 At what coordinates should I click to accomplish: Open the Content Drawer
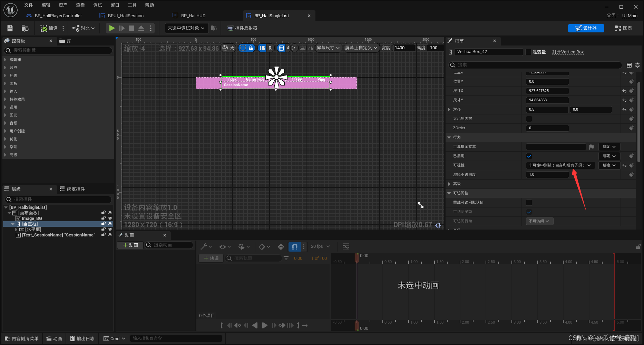click(21, 338)
